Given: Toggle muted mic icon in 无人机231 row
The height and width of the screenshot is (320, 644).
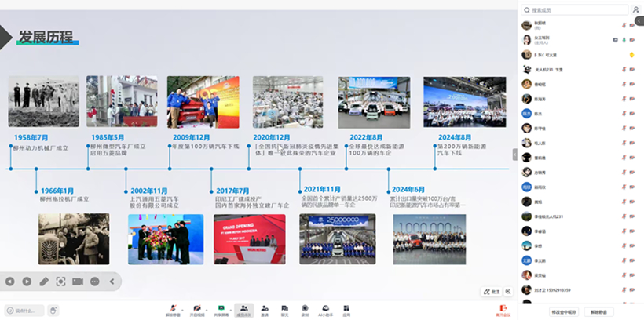Looking at the screenshot, I should [624, 69].
